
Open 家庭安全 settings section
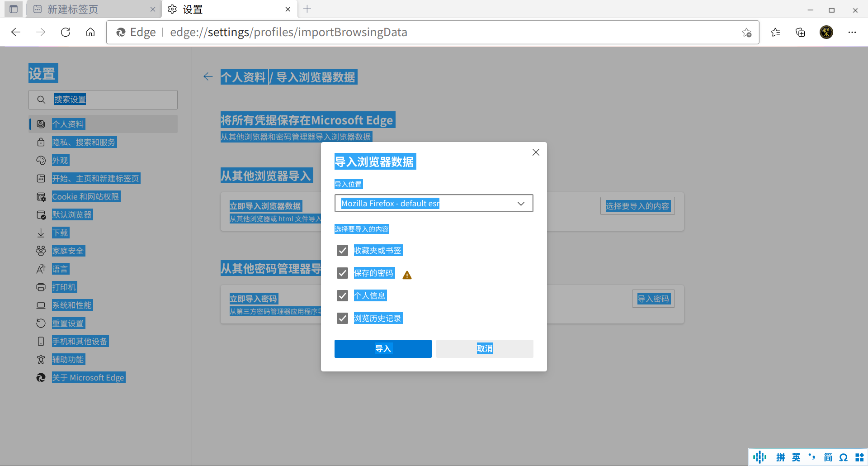[104, 251]
